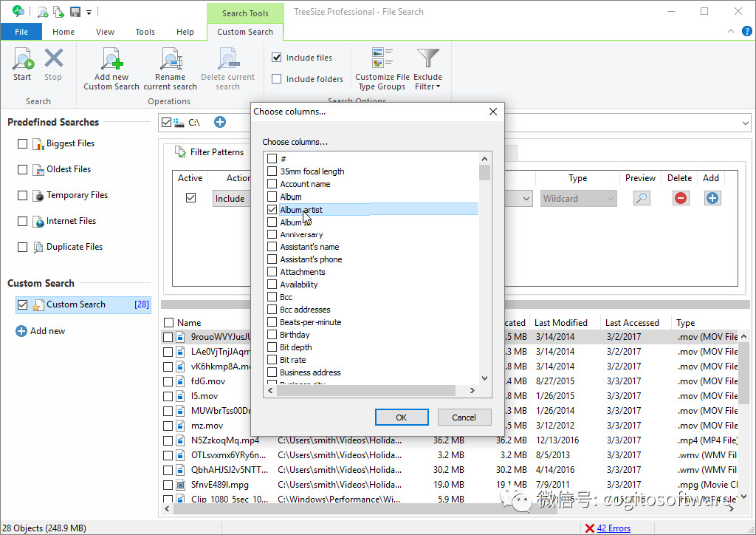This screenshot has width=756, height=535.
Task: Open the quick access toolbar customize arrow
Action: [89, 12]
